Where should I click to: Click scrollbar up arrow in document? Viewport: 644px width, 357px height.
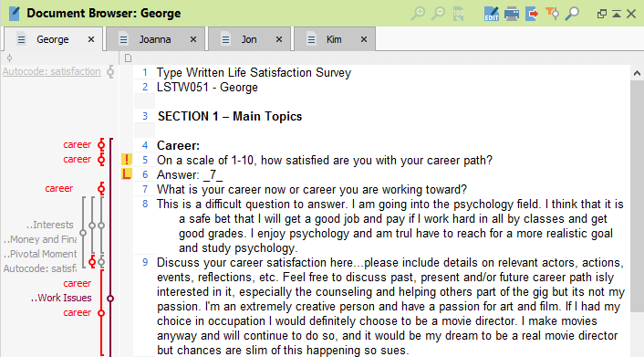(637, 74)
